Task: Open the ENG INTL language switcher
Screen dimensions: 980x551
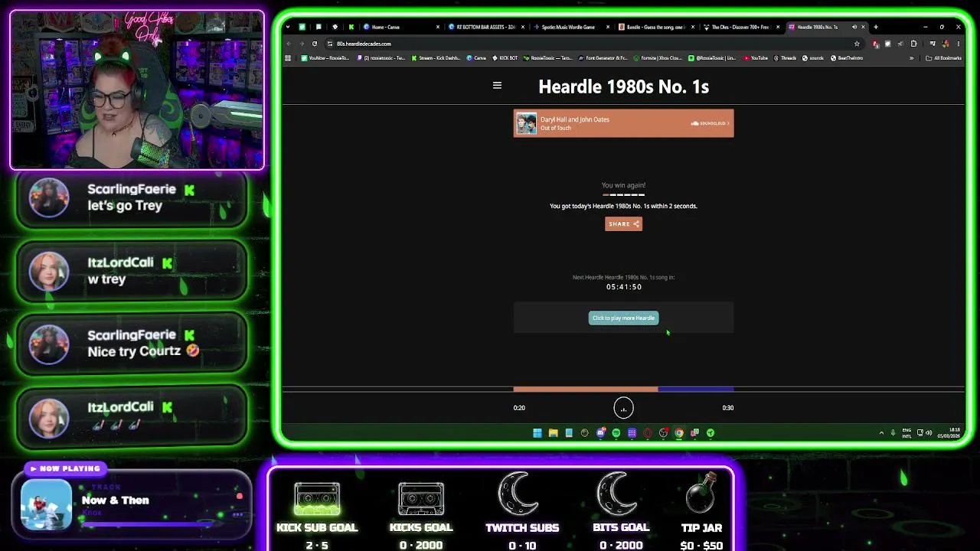Action: (x=907, y=433)
